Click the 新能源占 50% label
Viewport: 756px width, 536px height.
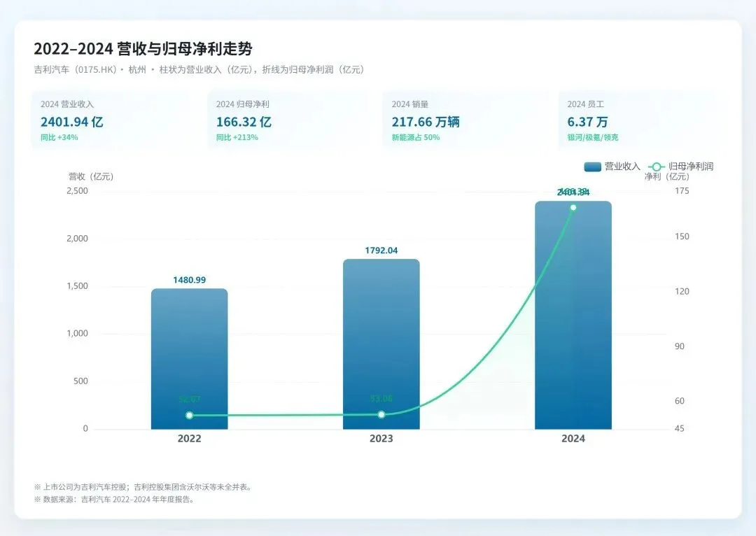pos(416,137)
